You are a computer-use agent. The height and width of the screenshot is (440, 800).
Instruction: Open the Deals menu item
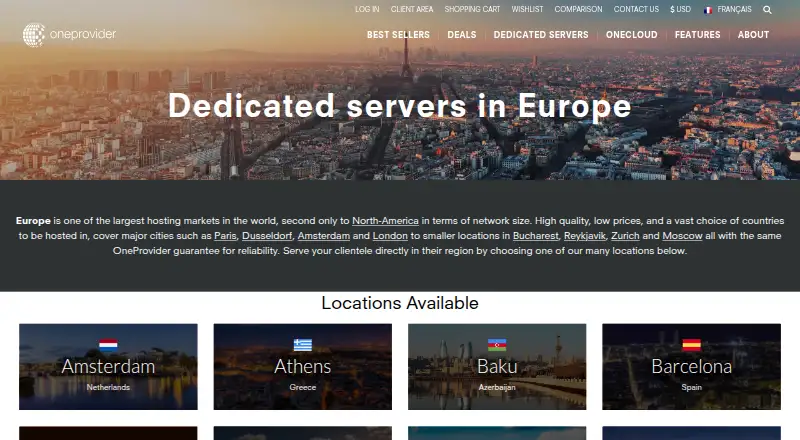(x=462, y=35)
